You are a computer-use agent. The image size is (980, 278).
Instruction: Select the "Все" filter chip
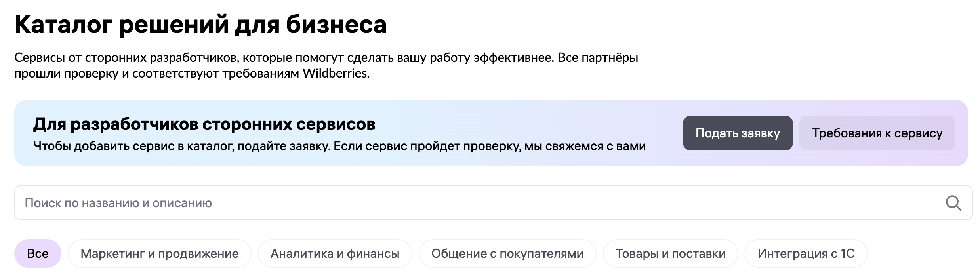(x=38, y=253)
